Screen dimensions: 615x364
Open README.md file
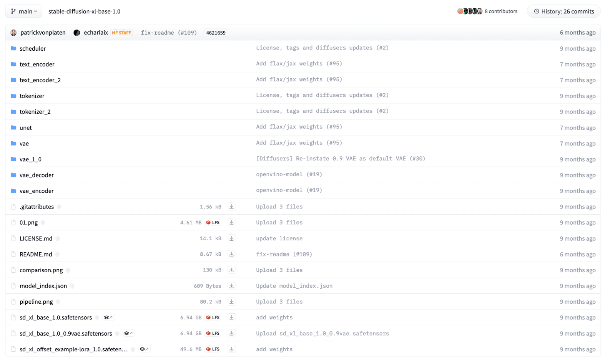(36, 254)
